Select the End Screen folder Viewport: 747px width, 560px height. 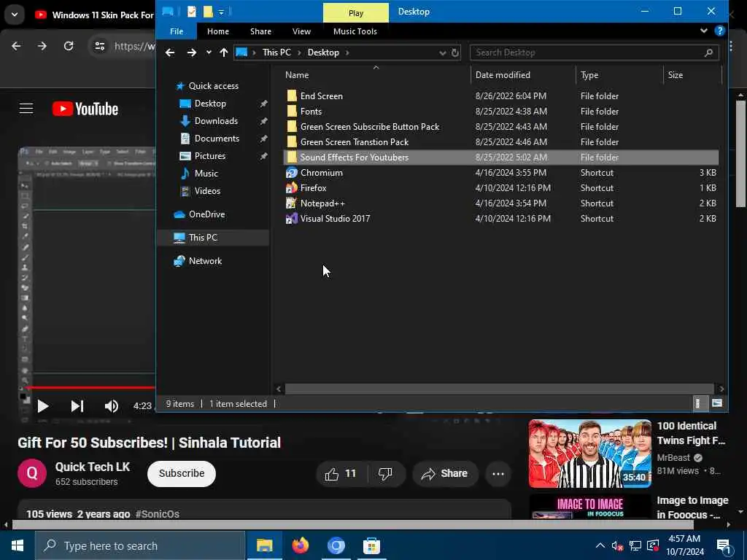pyautogui.click(x=321, y=96)
